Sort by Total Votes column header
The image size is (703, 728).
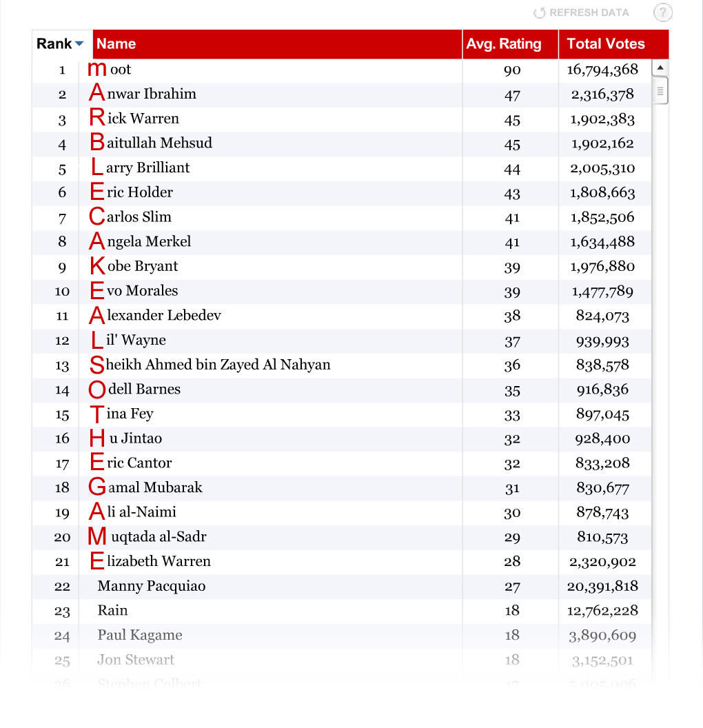606,44
